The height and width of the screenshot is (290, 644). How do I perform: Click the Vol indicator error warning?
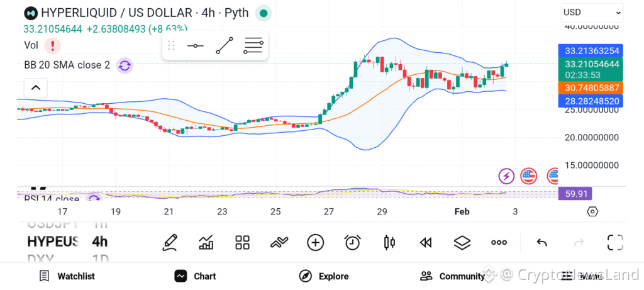pyautogui.click(x=52, y=45)
